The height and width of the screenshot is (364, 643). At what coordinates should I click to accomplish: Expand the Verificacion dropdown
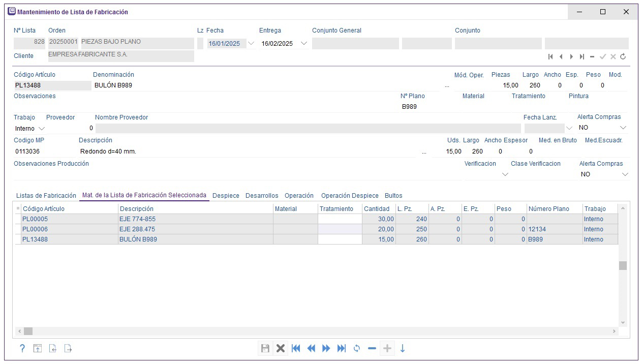[505, 174]
